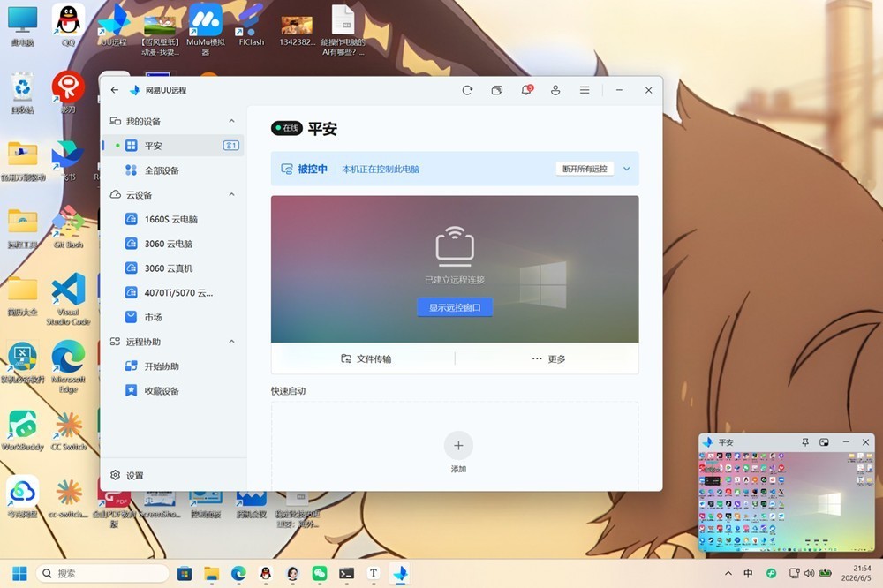
Task: Click the 断开所有远控 button
Action: point(585,169)
